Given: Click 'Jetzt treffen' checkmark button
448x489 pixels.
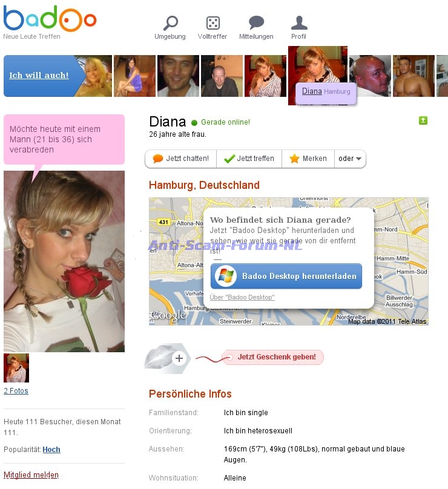Looking at the screenshot, I should click(249, 159).
